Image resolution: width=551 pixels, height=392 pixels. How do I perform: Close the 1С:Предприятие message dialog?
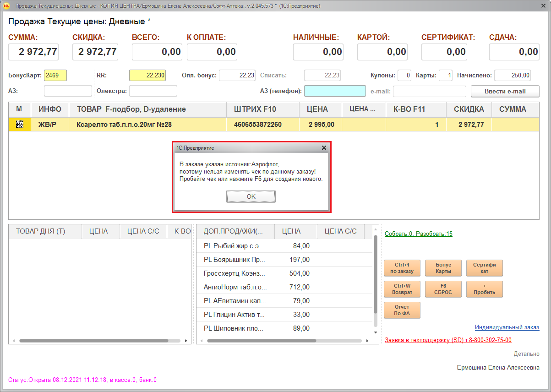[324, 148]
